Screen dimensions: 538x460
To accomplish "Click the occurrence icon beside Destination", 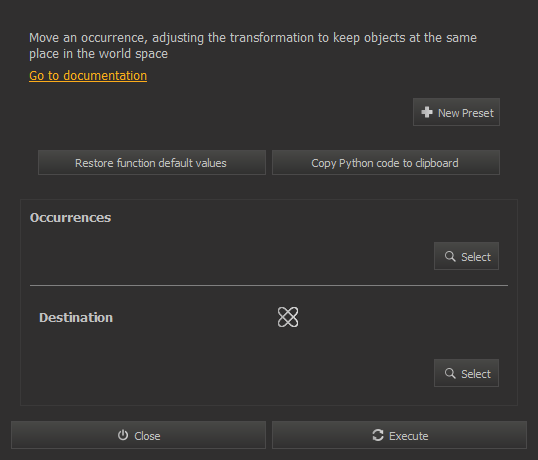I will [288, 317].
